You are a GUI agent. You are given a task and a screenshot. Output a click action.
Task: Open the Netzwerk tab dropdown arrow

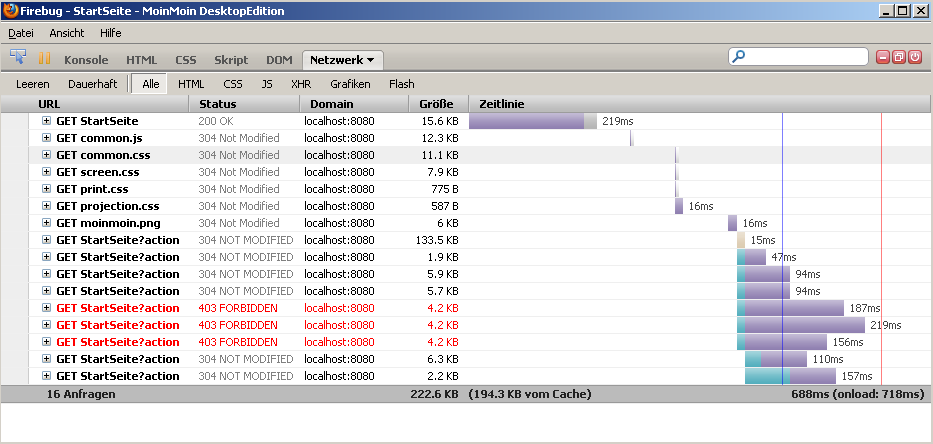pyautogui.click(x=371, y=60)
